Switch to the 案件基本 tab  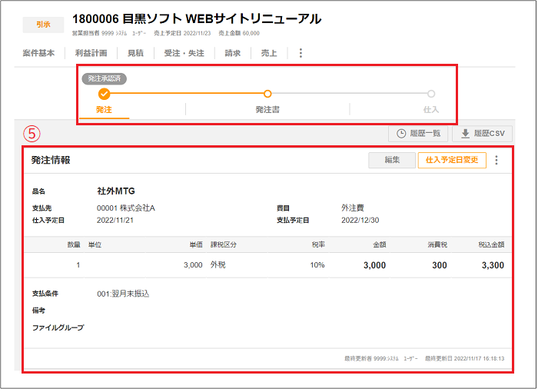pos(38,53)
